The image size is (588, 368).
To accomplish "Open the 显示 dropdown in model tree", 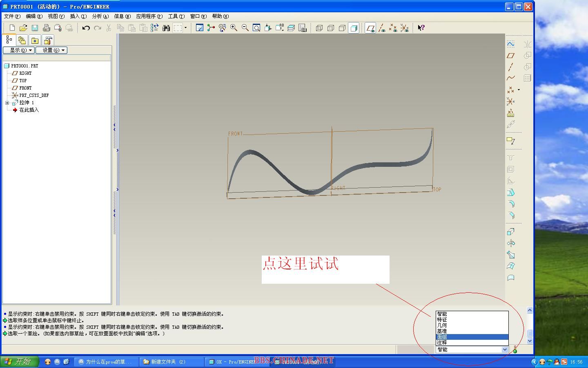I will pyautogui.click(x=18, y=50).
